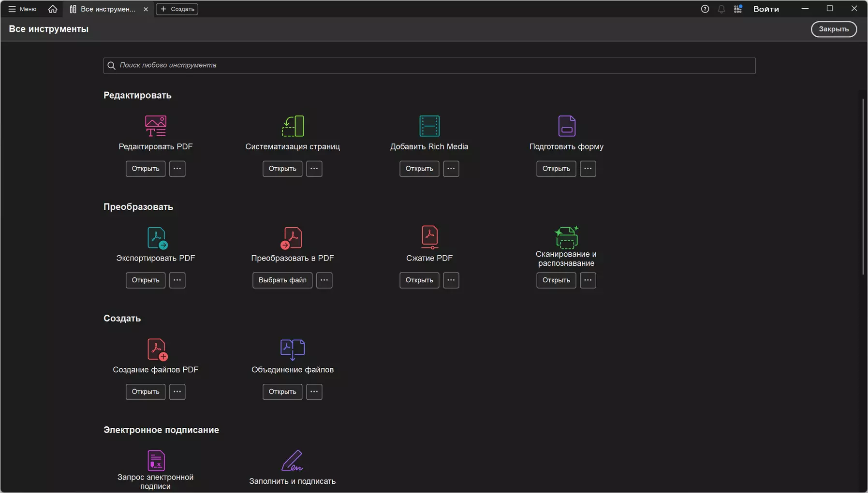The height and width of the screenshot is (493, 868).
Task: Open Создание файлов PDF with Открыть button
Action: pyautogui.click(x=146, y=392)
